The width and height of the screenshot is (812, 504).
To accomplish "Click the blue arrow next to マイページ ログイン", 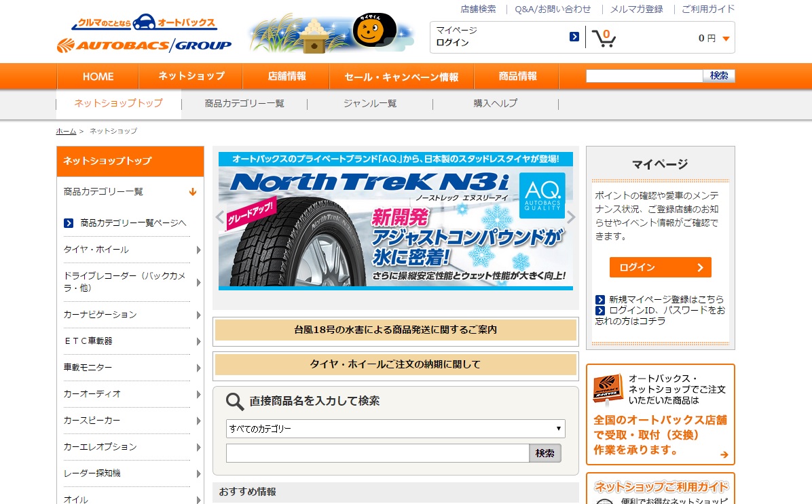I will click(574, 35).
